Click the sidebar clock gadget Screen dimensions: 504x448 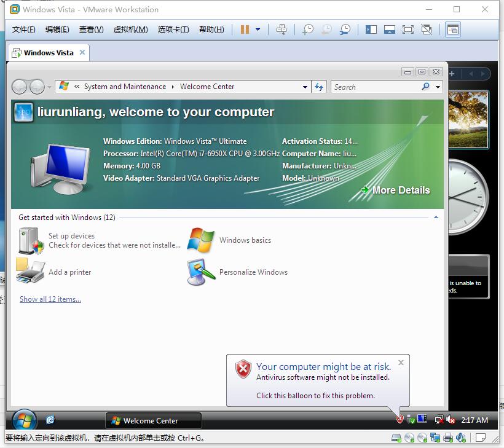[468, 197]
